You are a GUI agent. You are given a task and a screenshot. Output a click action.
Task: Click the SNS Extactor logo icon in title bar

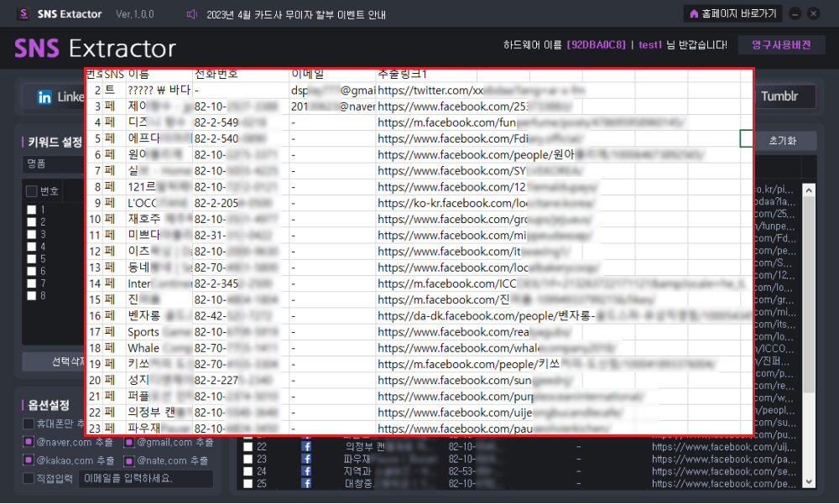[x=23, y=14]
